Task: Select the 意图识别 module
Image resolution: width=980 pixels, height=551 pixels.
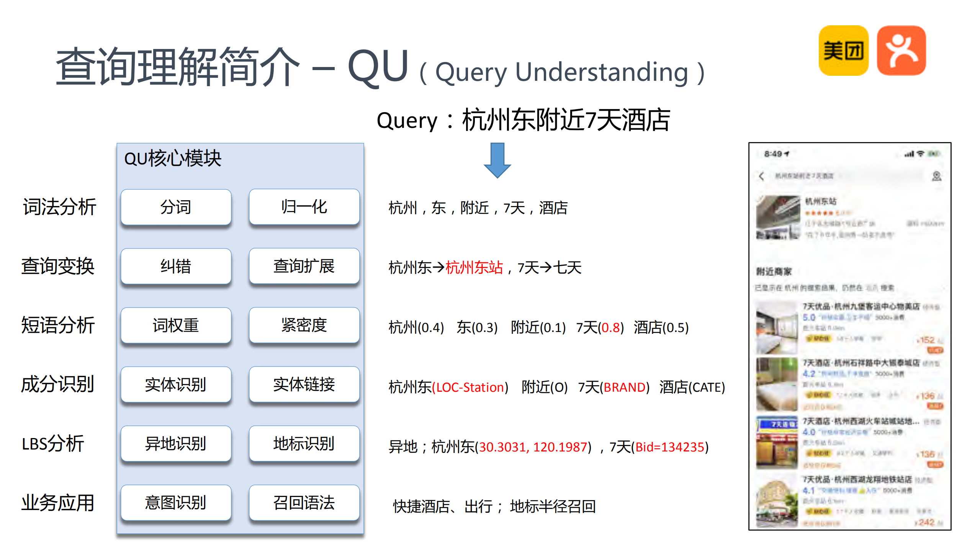Action: [x=176, y=503]
